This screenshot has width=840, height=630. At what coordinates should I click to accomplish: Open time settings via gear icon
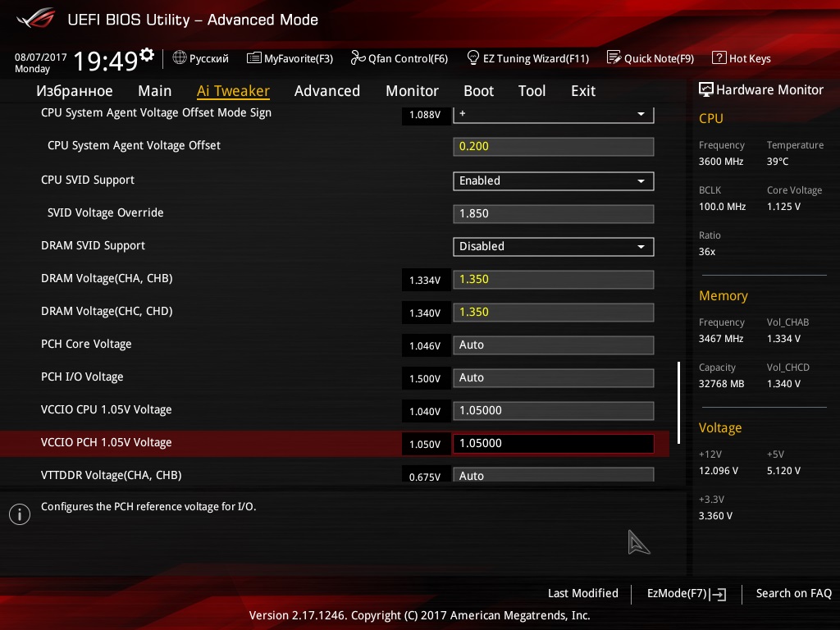tap(147, 55)
